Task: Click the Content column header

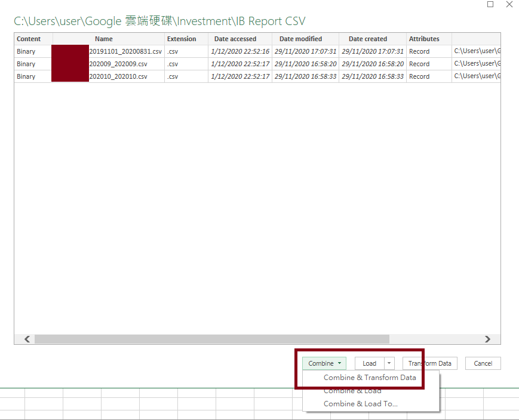Action: (x=33, y=39)
